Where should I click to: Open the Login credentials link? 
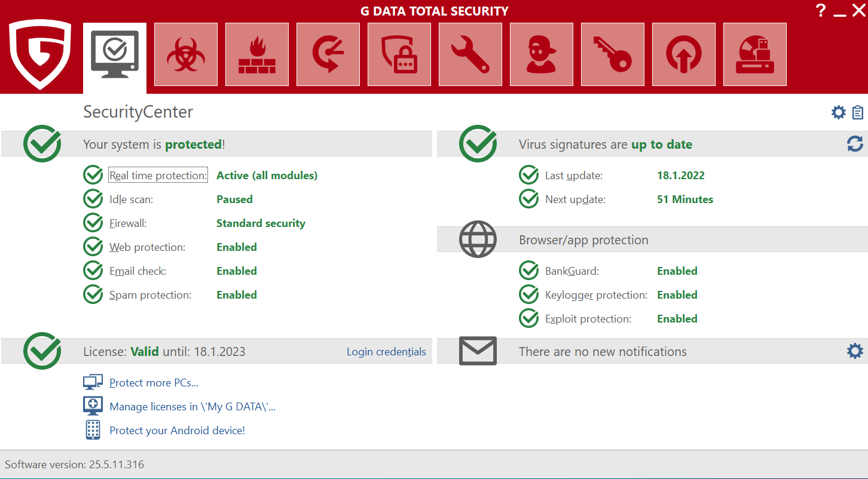coord(387,352)
